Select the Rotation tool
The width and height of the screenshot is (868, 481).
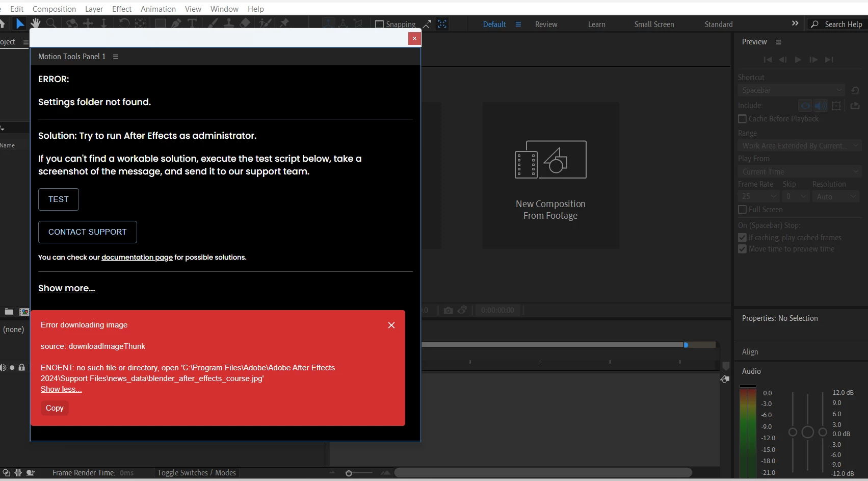(124, 23)
